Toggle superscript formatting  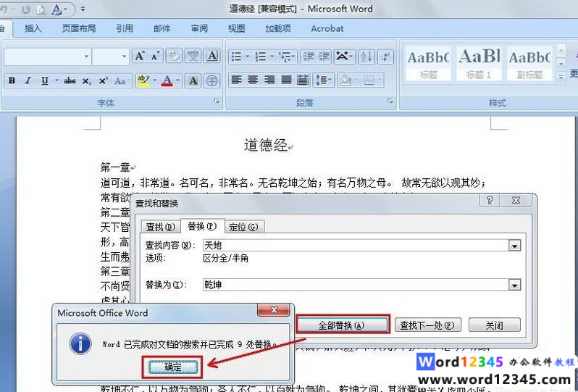click(x=103, y=80)
